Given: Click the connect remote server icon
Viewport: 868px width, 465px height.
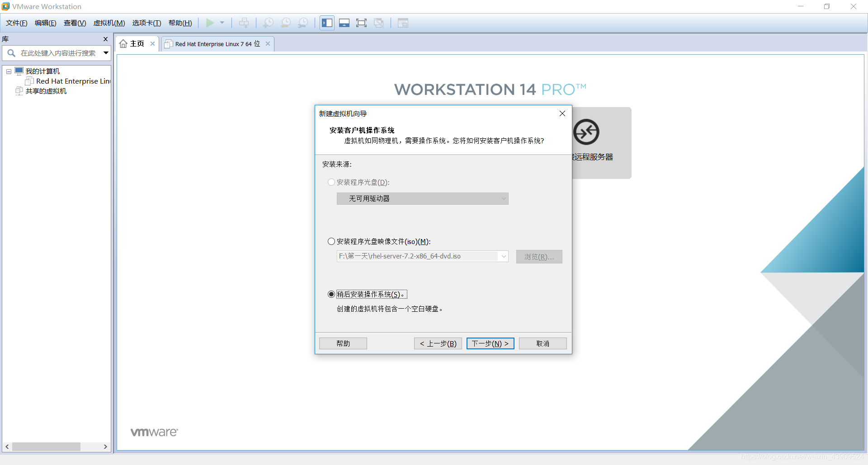Looking at the screenshot, I should [x=586, y=132].
